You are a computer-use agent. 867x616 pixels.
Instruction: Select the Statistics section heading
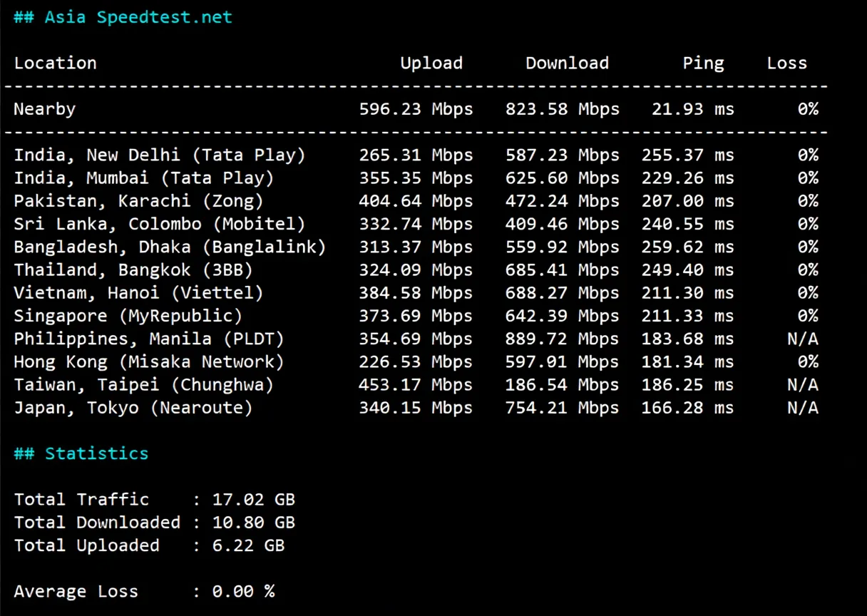81,453
